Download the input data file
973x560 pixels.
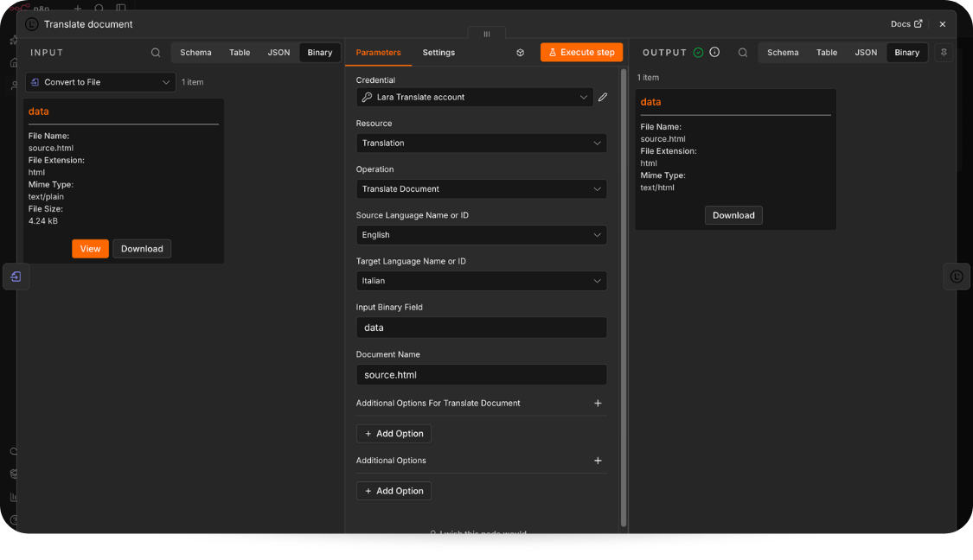coord(142,249)
